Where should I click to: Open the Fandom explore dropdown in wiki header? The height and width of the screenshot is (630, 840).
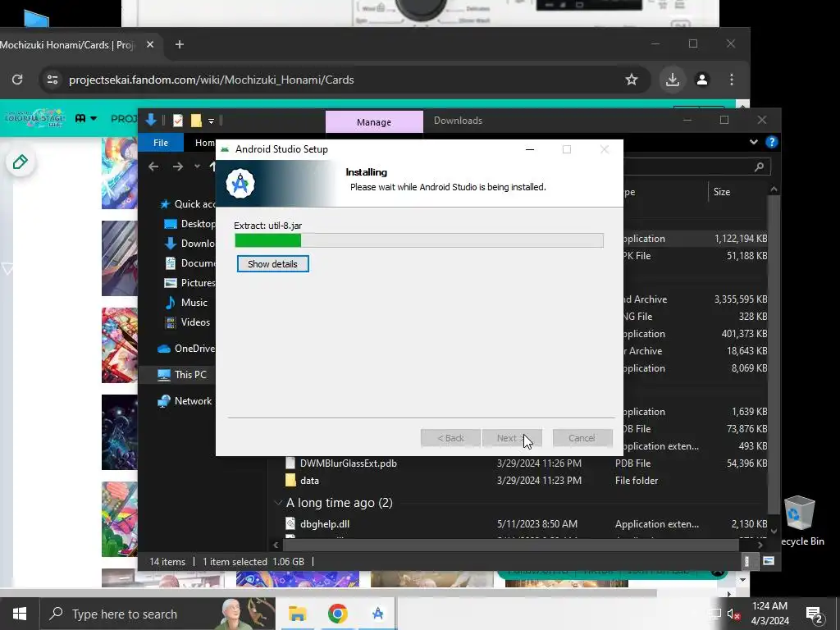(85, 118)
